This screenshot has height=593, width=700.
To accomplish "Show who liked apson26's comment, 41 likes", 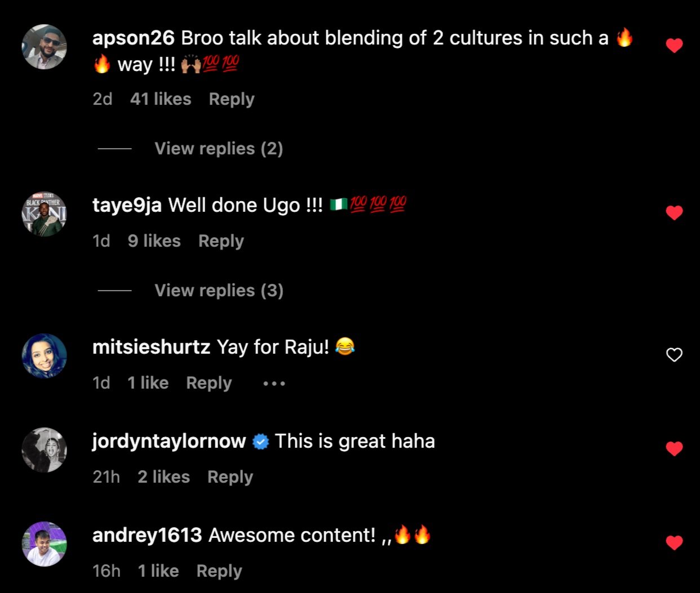I will coord(161,99).
